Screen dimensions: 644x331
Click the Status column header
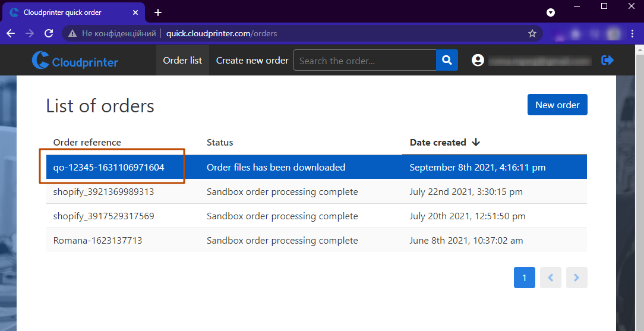click(x=220, y=143)
